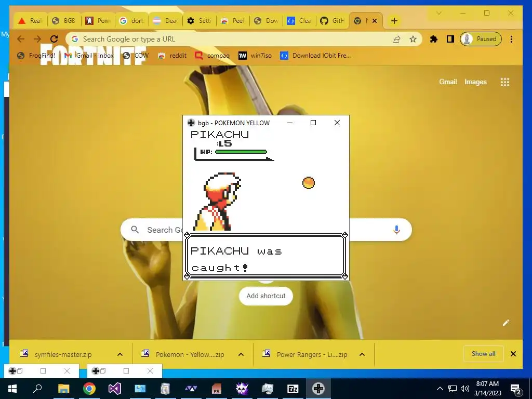Switch to the Clea tab
This screenshot has height=399, width=532.
(x=300, y=21)
